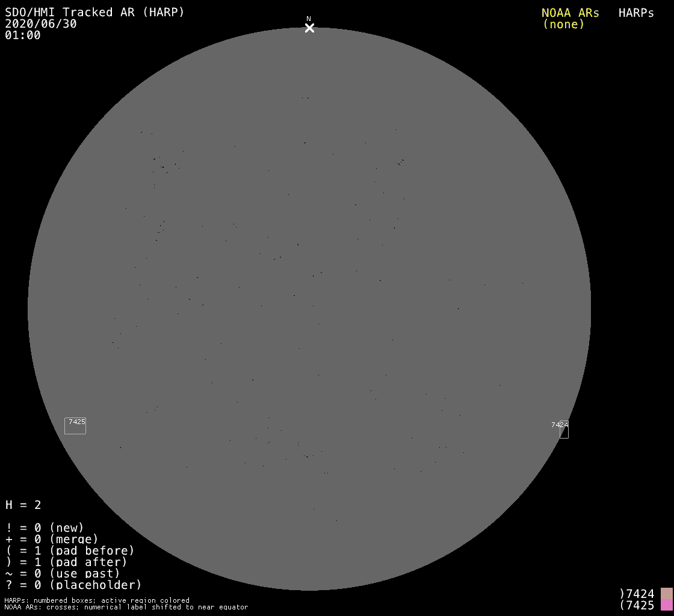Click the yellow NOAA ARs heading
Image resolution: width=674 pixels, height=616 pixels.
click(570, 13)
